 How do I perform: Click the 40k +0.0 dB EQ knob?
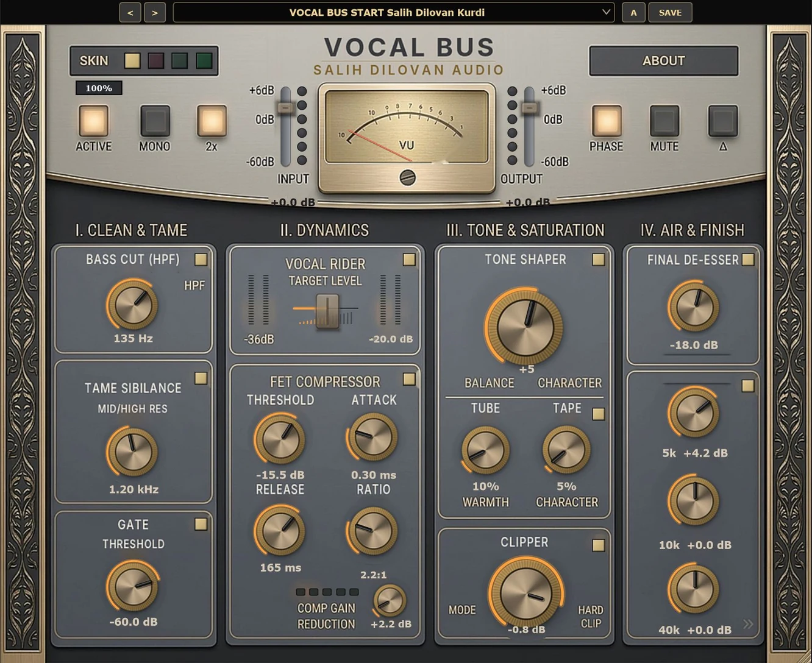pyautogui.click(x=694, y=589)
